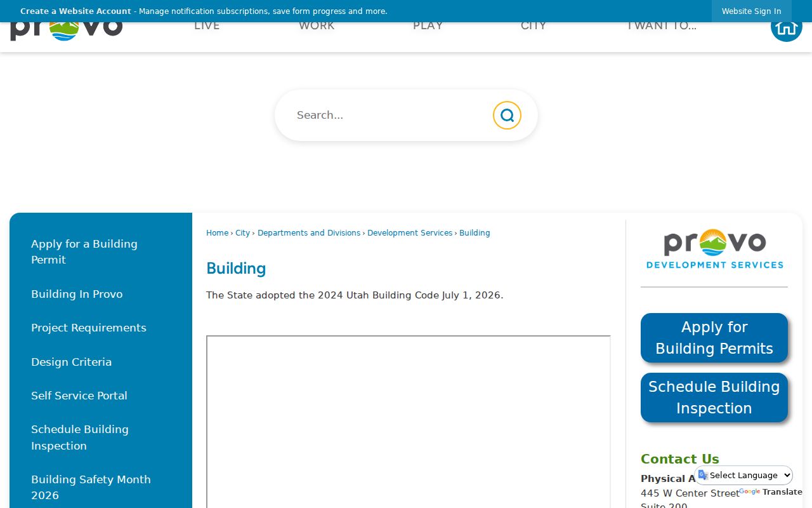
Task: Select Design Criteria in sidebar
Action: pos(71,362)
